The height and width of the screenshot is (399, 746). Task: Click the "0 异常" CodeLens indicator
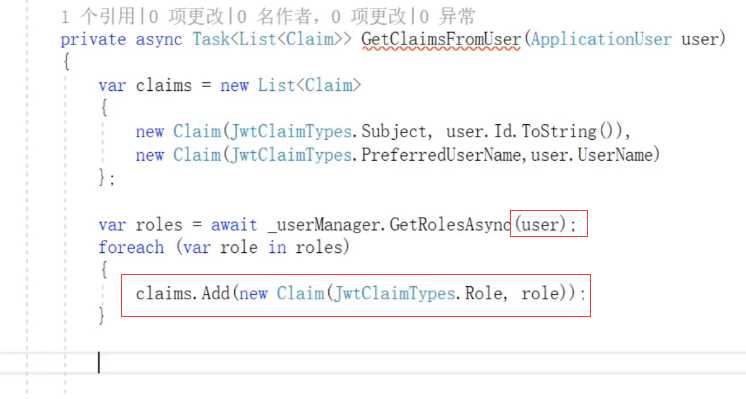click(x=448, y=17)
